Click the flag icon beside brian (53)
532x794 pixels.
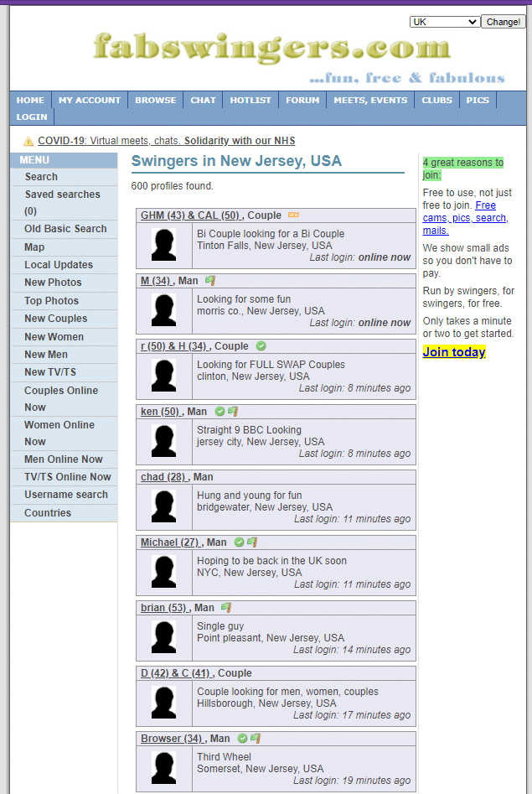click(x=225, y=608)
